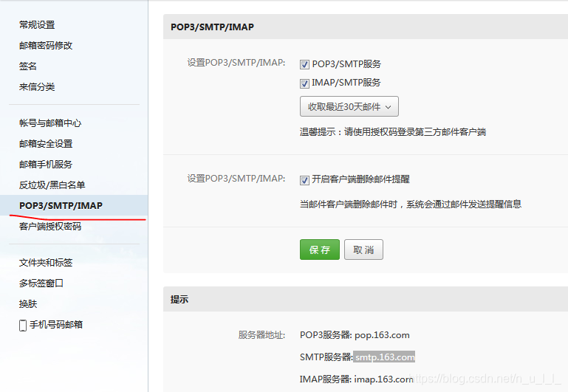Open 手机号码邮箱 text link

pyautogui.click(x=56, y=325)
